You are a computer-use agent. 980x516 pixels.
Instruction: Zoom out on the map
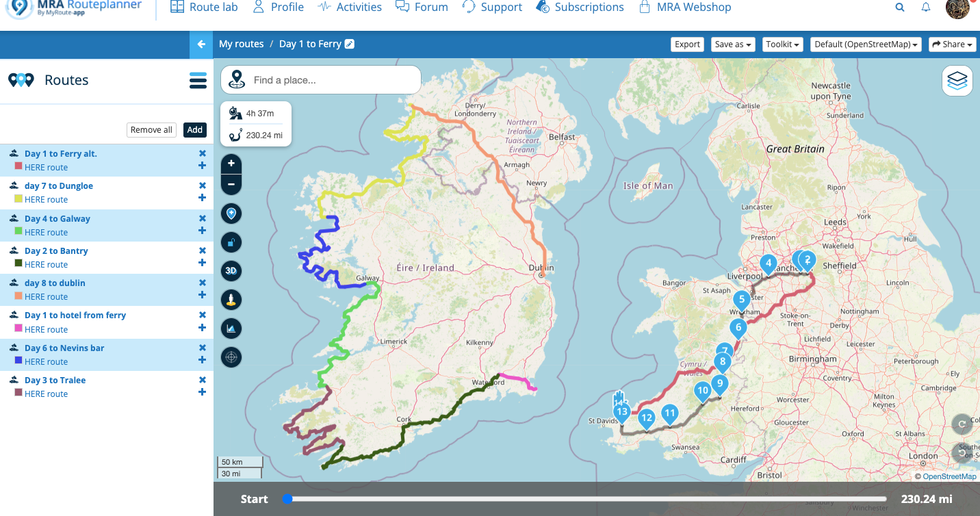point(231,184)
